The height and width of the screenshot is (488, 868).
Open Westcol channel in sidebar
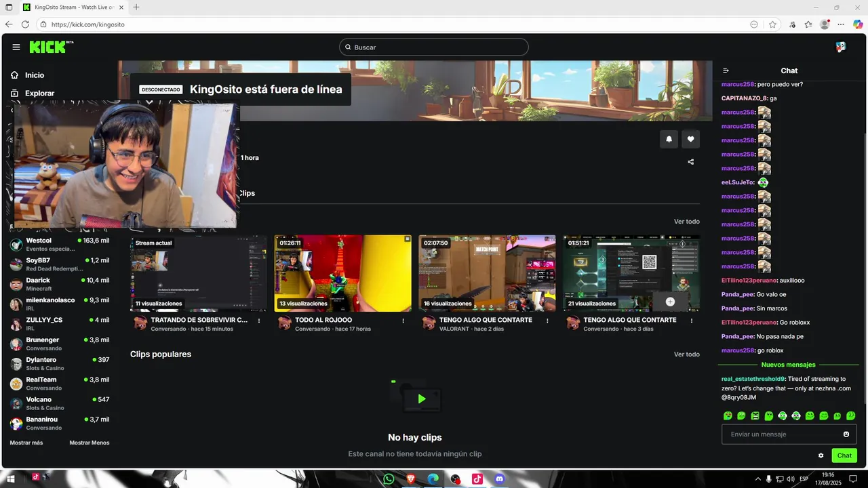60,244
